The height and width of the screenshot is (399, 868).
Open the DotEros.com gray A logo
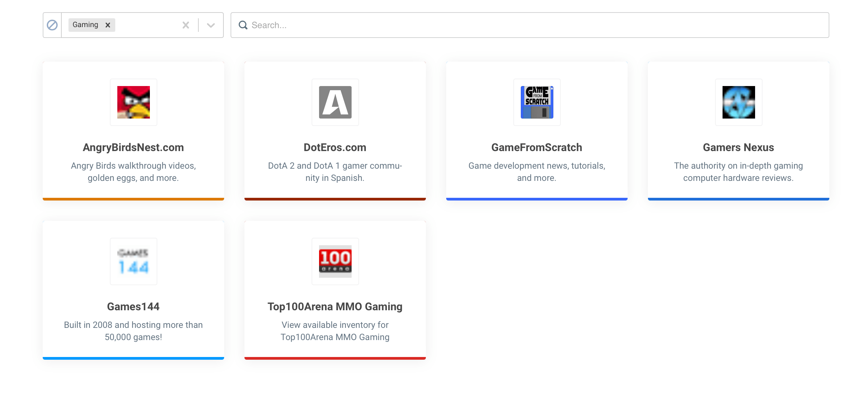point(335,102)
